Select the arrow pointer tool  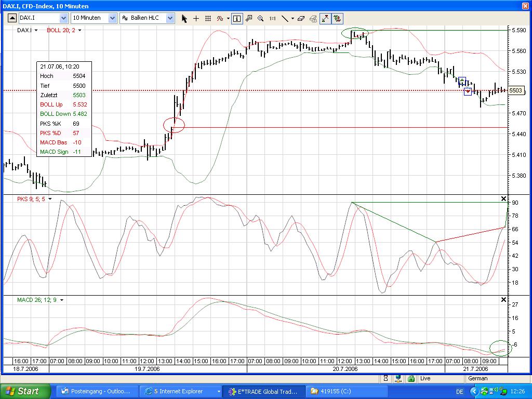tap(184, 18)
